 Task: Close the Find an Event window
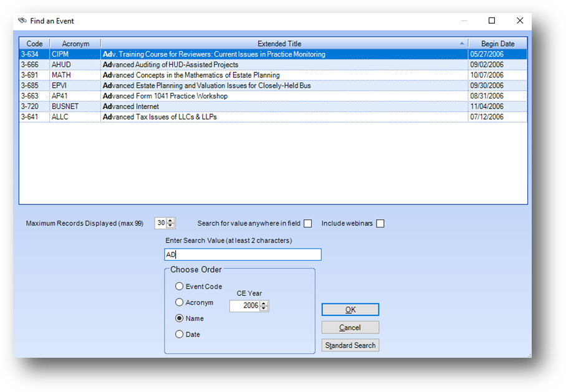pyautogui.click(x=520, y=21)
